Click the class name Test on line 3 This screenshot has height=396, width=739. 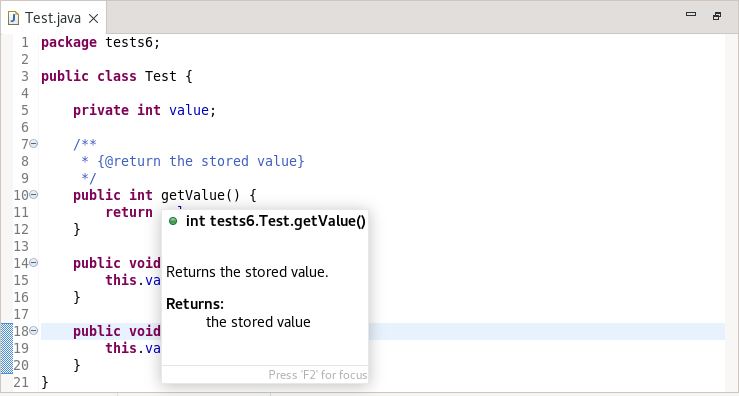pyautogui.click(x=161, y=76)
